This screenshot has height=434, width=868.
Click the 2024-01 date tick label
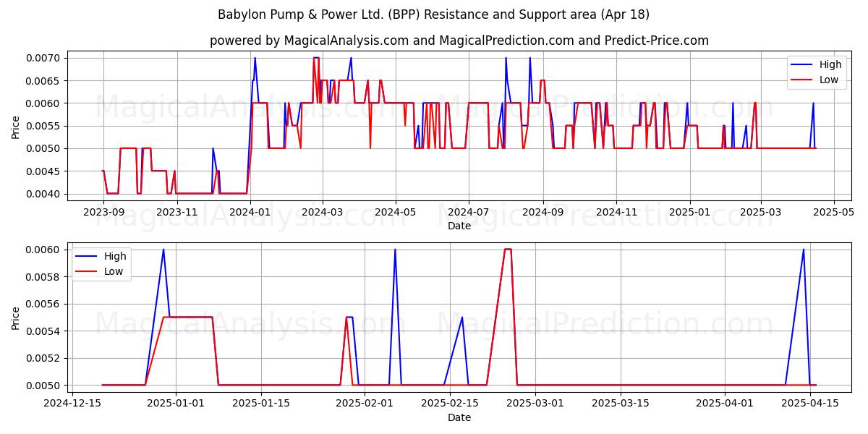251,212
